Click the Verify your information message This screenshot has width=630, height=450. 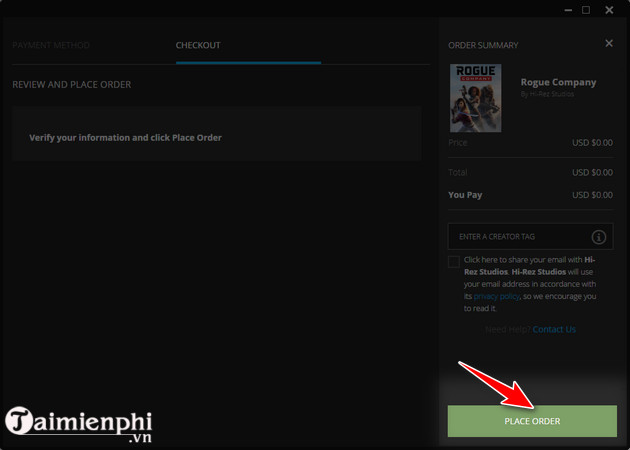pos(125,138)
